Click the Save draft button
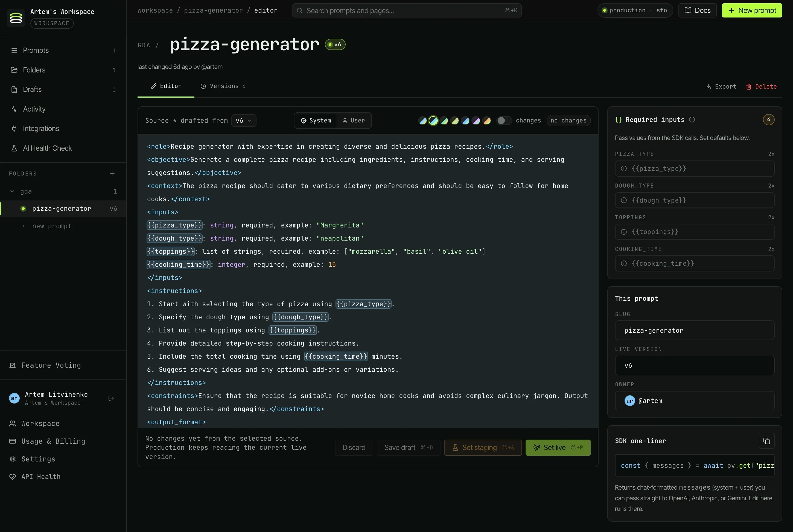The image size is (793, 532). click(408, 448)
